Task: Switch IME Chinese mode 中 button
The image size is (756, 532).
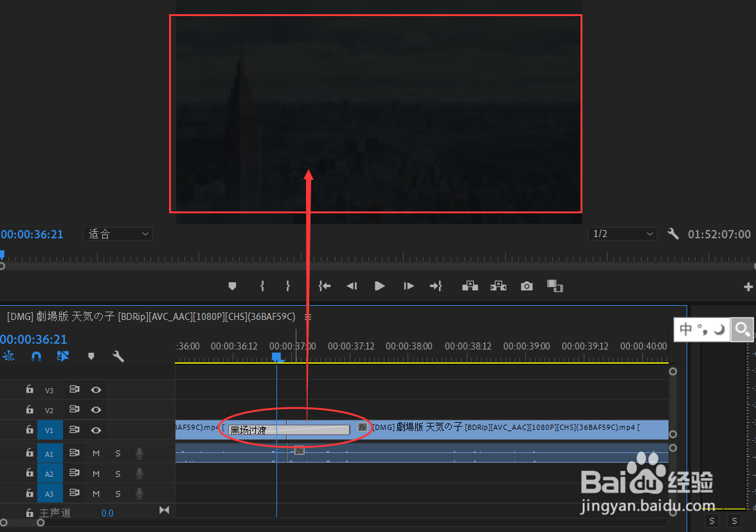Action: coord(685,330)
